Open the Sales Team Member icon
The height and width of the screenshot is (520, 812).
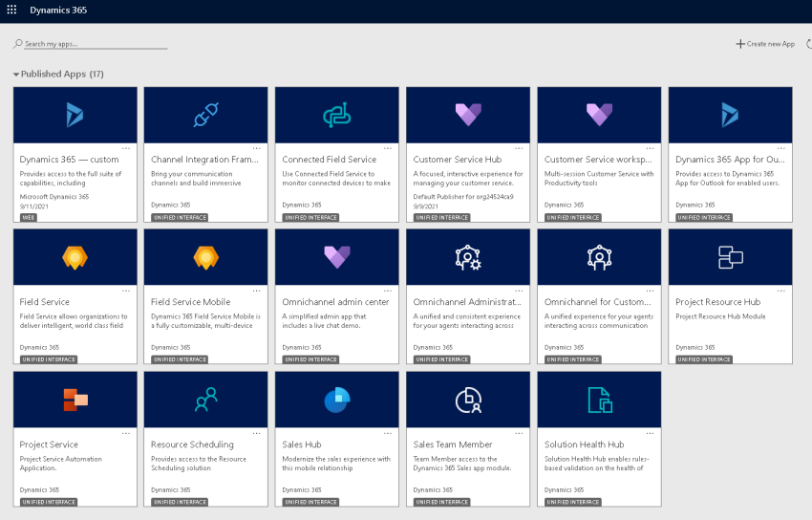468,400
